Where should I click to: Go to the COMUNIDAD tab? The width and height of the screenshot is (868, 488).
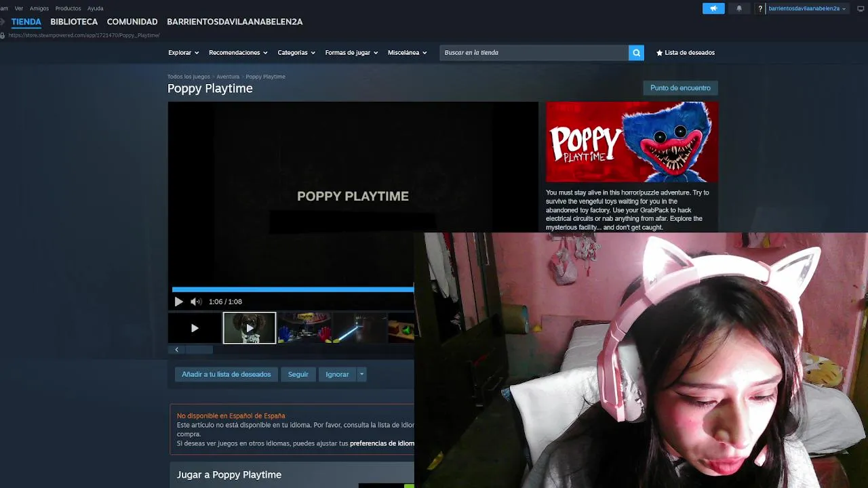(x=132, y=22)
